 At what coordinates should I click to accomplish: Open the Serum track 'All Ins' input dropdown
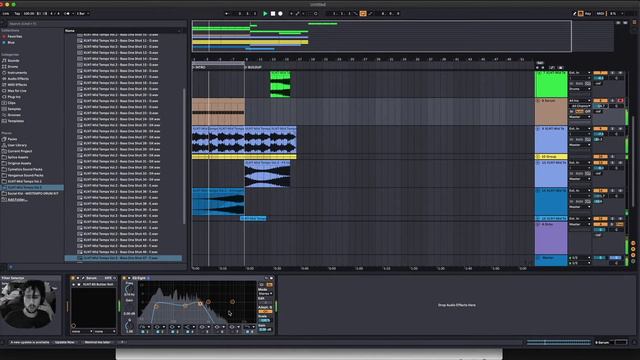(x=580, y=100)
